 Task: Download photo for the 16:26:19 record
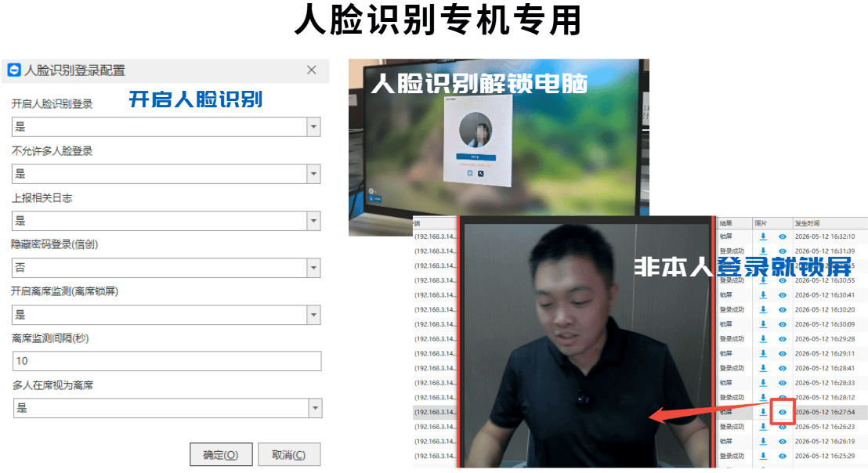point(763,442)
